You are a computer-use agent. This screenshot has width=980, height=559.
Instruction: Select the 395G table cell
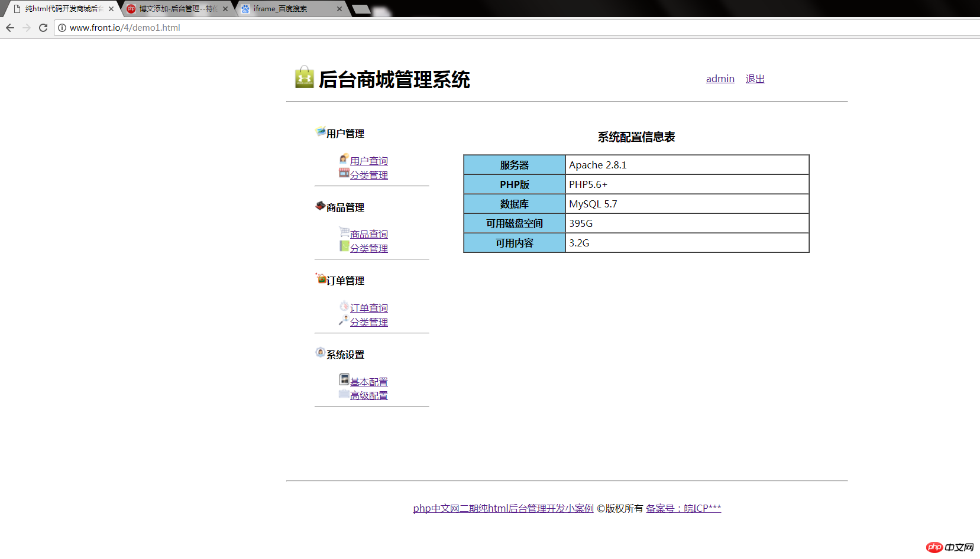click(x=687, y=223)
